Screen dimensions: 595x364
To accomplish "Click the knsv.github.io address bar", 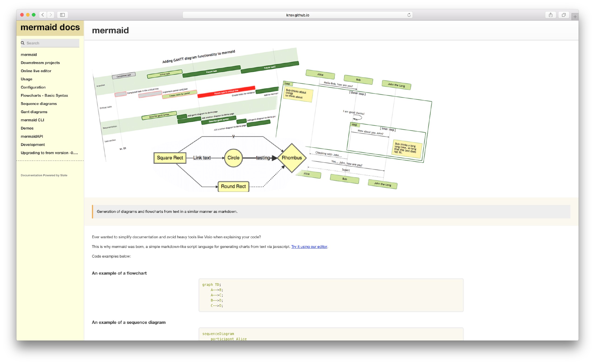I will (297, 15).
